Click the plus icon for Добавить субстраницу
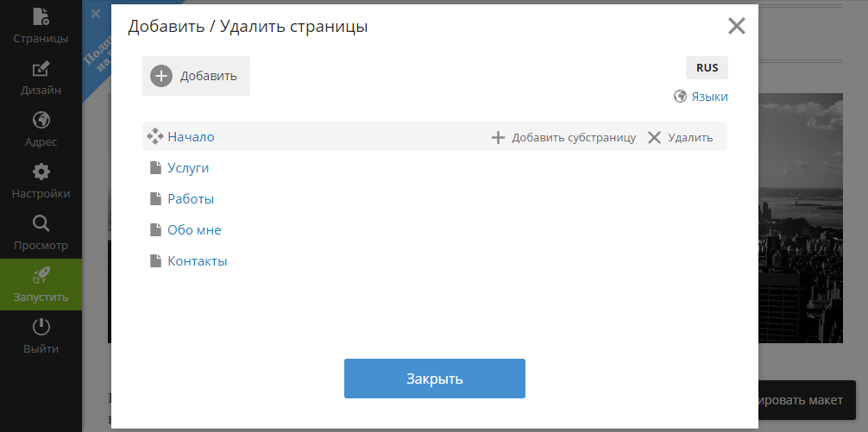The width and height of the screenshot is (868, 432). 498,137
